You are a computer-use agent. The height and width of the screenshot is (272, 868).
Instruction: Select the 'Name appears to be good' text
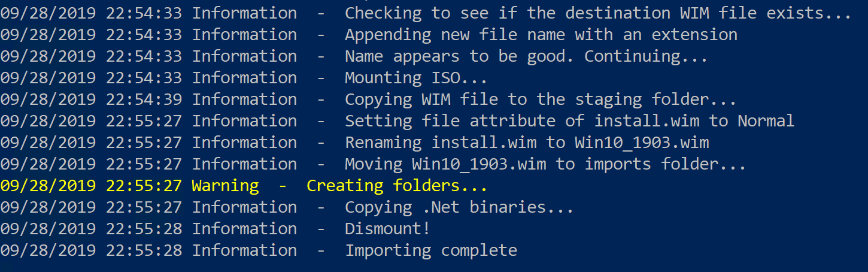click(x=526, y=56)
